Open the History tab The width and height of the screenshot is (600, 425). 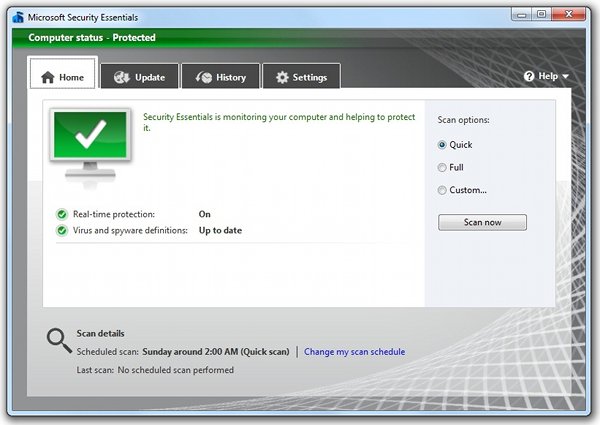click(x=221, y=76)
